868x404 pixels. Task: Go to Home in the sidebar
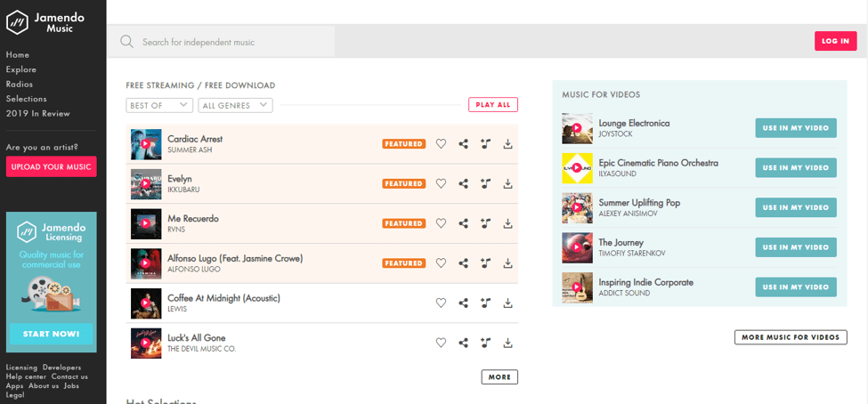click(18, 55)
